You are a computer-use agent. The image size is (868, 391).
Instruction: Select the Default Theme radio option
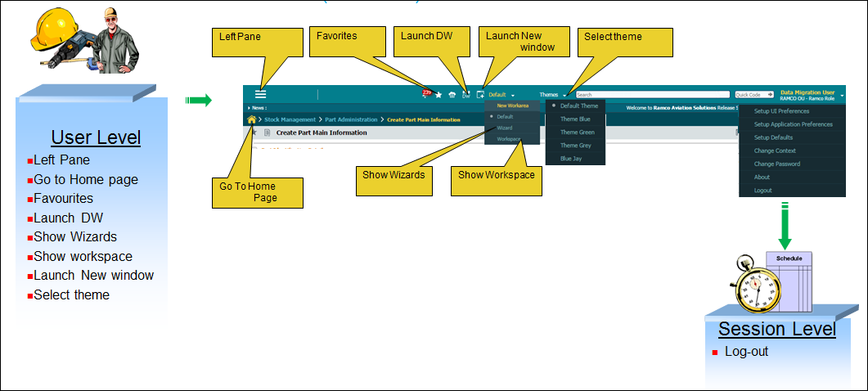[x=578, y=106]
